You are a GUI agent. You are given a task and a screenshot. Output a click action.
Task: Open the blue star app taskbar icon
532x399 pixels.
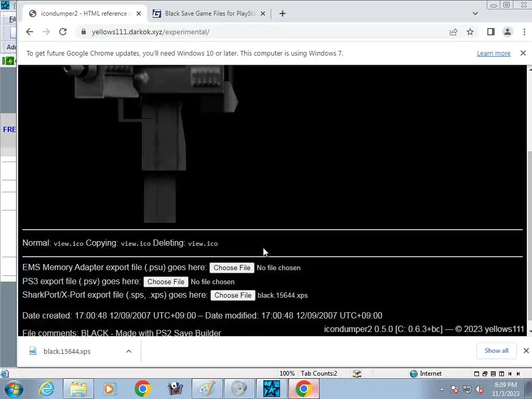[272, 389]
